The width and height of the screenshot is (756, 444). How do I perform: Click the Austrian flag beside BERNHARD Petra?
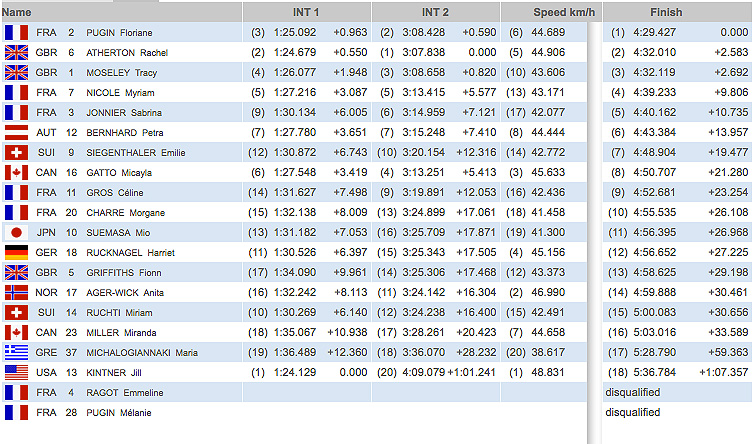[x=16, y=132]
